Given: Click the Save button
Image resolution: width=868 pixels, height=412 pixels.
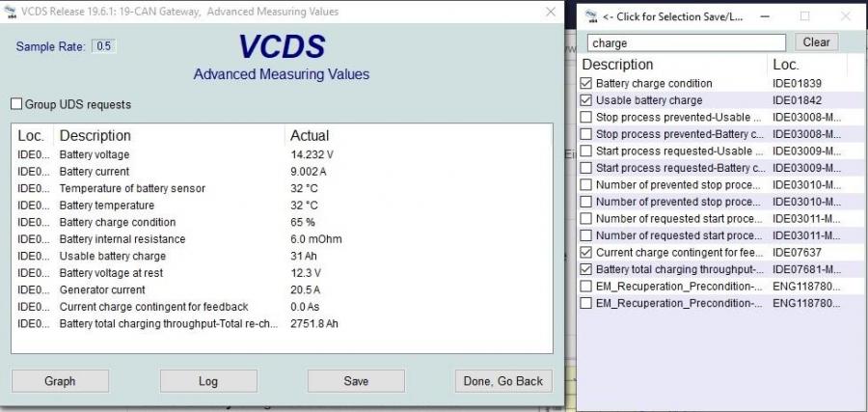Looking at the screenshot, I should 356,381.
